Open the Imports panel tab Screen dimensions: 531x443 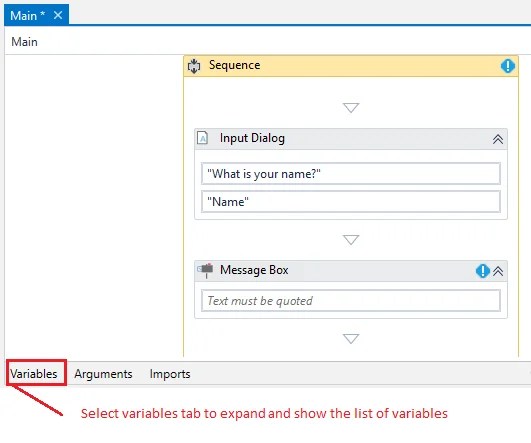tap(170, 374)
